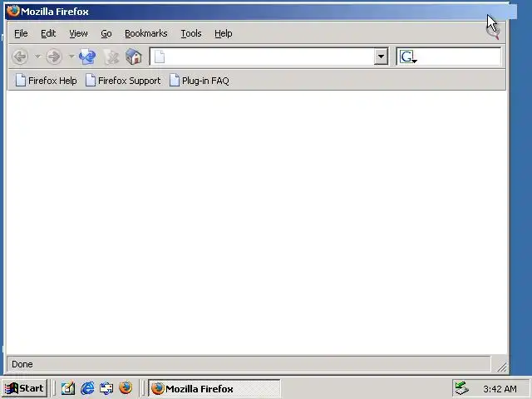This screenshot has width=532, height=399.
Task: Select Mozilla Firefox taskbar button
Action: coord(214,388)
